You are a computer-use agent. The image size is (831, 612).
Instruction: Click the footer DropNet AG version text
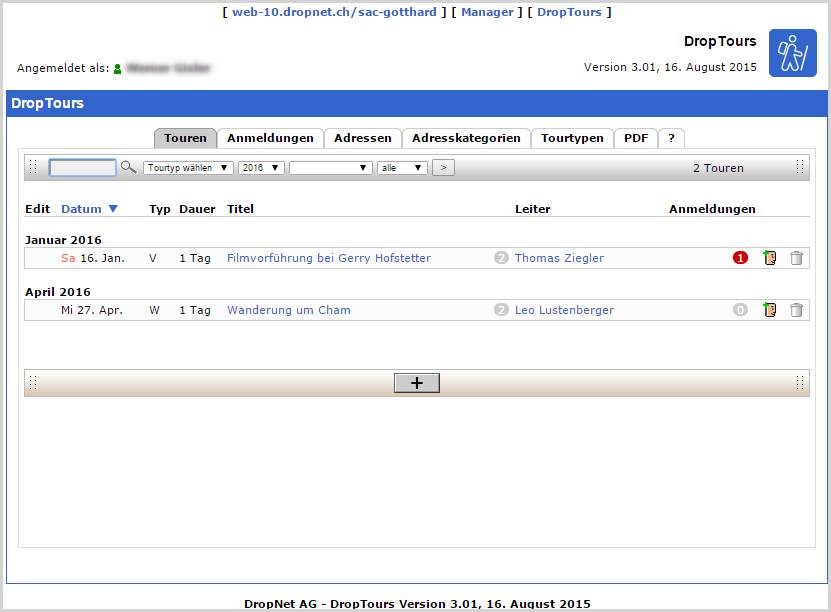(x=417, y=604)
